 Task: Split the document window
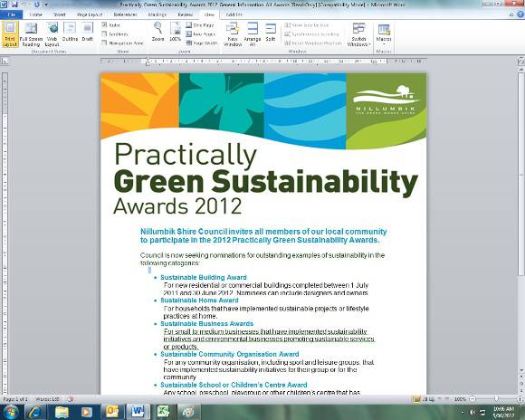[x=271, y=33]
